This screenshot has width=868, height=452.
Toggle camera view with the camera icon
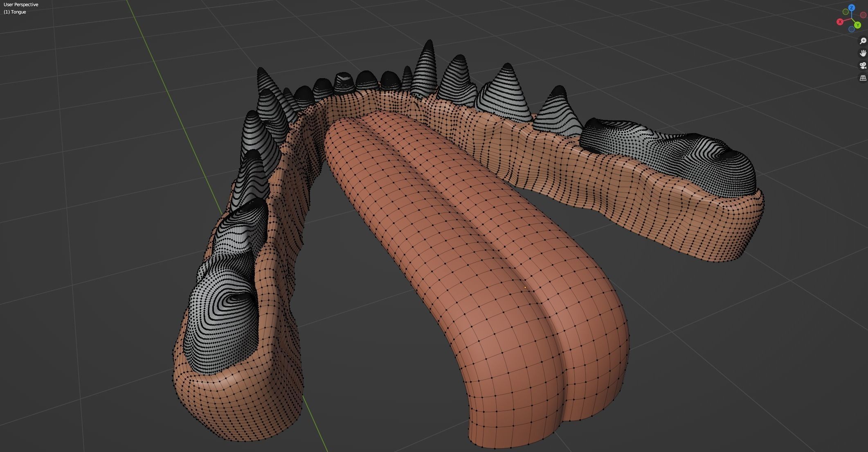pyautogui.click(x=863, y=66)
